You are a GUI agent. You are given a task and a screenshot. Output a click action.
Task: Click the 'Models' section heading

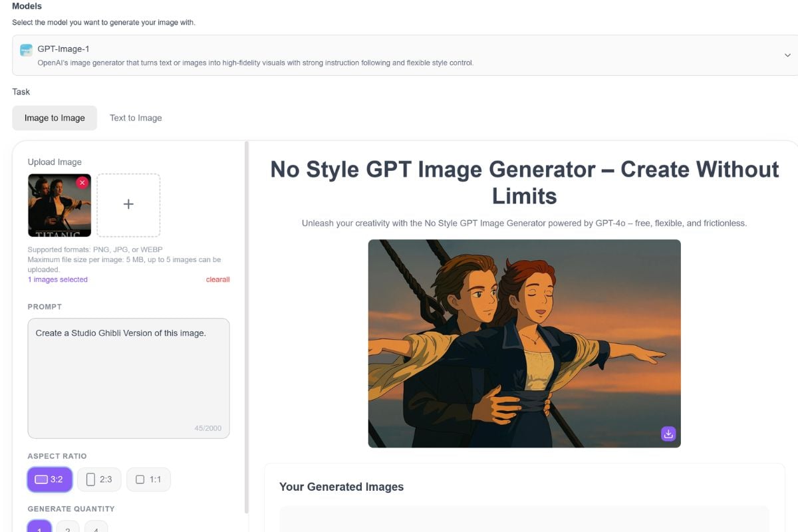pyautogui.click(x=27, y=6)
